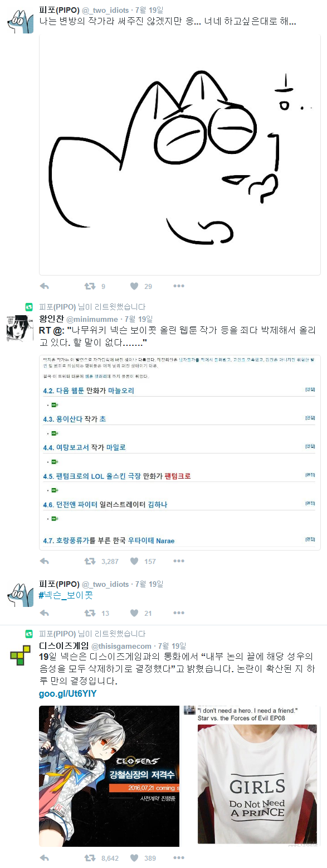Open more options on 황인찬's tweet
Image resolution: width=327 pixels, height=868 pixels.
click(x=178, y=561)
